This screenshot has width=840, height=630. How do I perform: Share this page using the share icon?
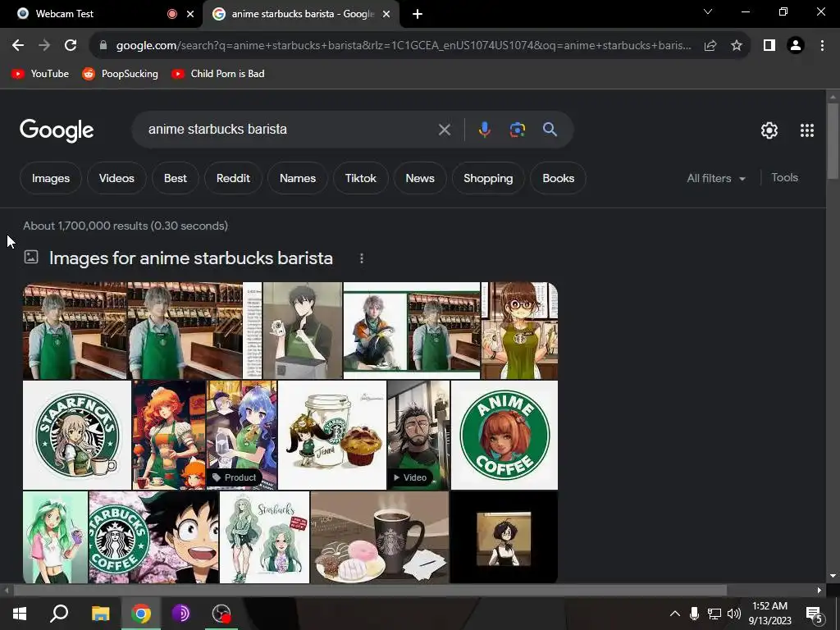click(x=710, y=46)
